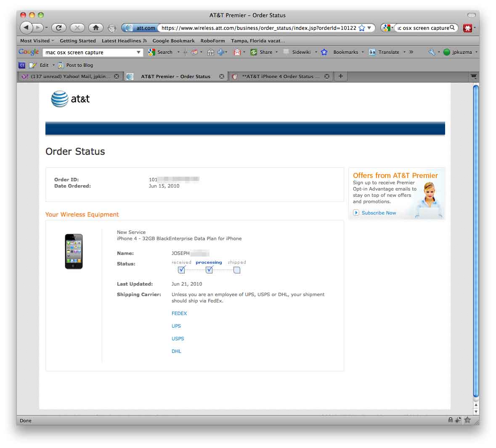496x448 pixels.
Task: Go to the Home page
Action: [x=95, y=28]
